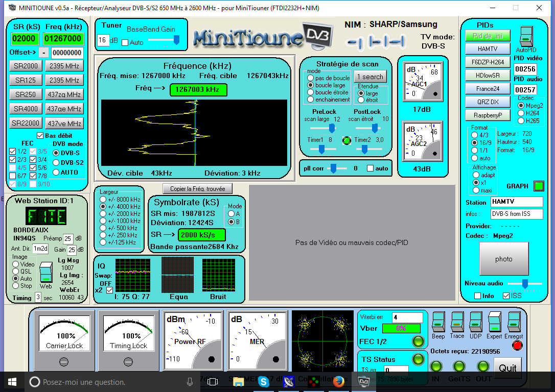
Task: Click the SR22000 preset button
Action: [x=26, y=123]
